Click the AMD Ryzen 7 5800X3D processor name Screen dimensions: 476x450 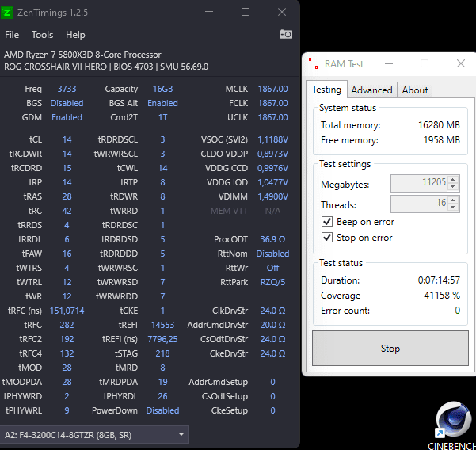pos(82,55)
